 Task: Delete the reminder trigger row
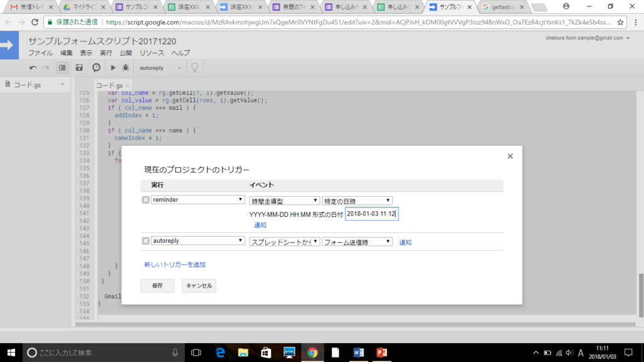point(145,200)
